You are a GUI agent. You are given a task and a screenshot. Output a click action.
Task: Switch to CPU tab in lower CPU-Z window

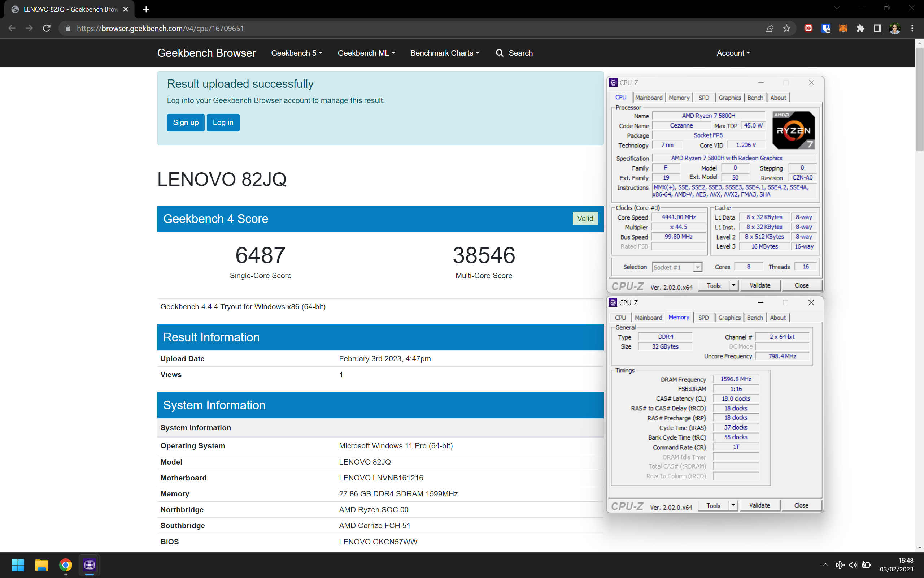(x=620, y=318)
